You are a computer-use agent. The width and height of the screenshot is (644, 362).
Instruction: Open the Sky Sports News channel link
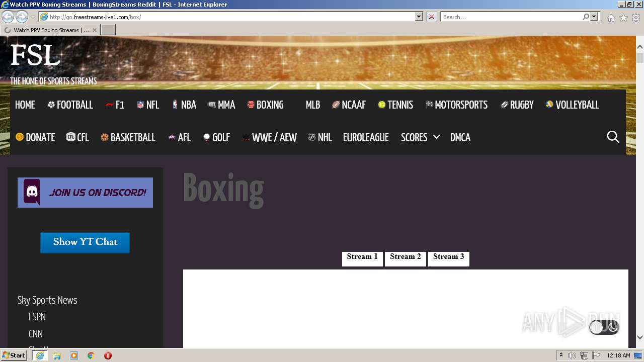[x=47, y=300]
